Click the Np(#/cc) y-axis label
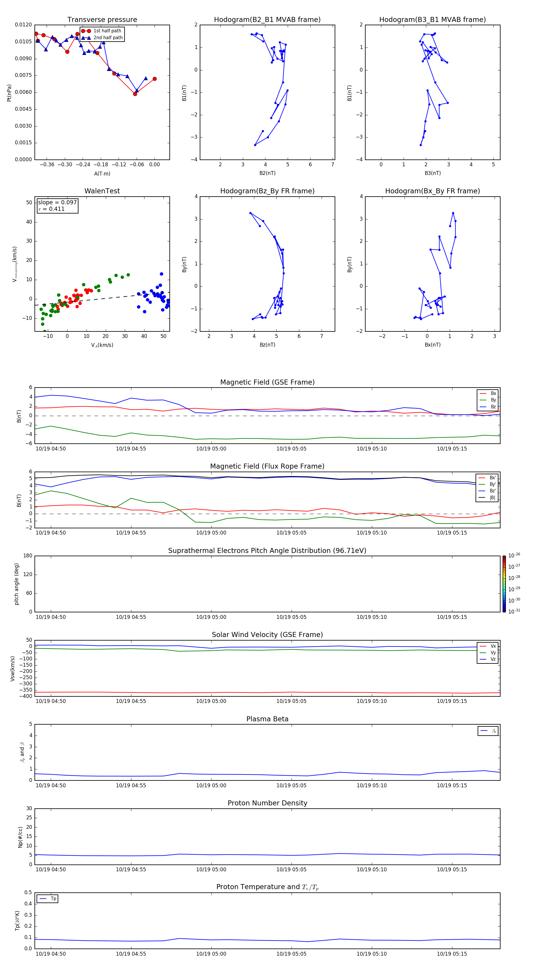This screenshot has height=980, width=535. (20, 837)
